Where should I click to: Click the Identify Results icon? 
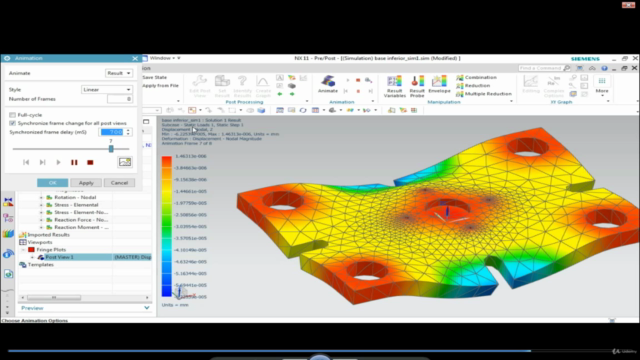coord(242,81)
